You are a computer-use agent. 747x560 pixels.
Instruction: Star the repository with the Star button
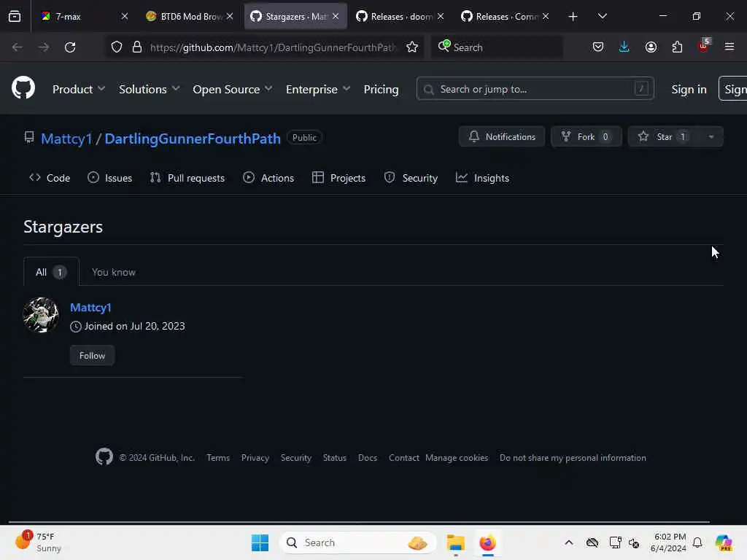(x=664, y=136)
